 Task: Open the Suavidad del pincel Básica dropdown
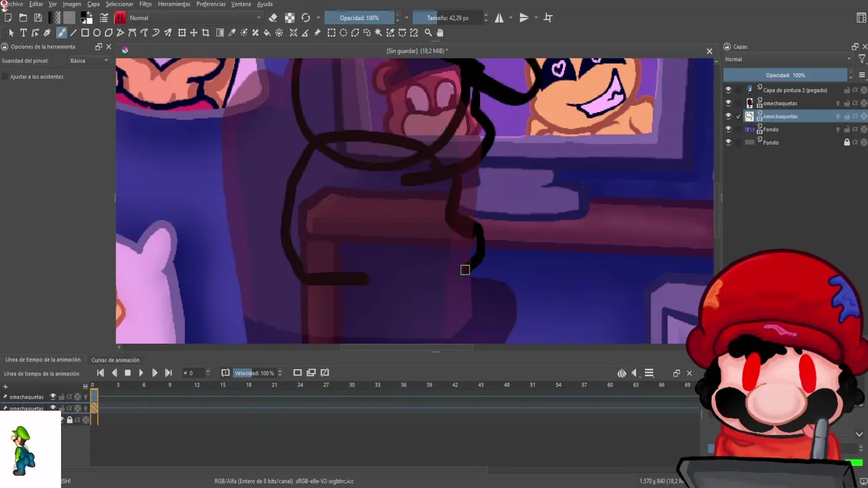coord(89,61)
